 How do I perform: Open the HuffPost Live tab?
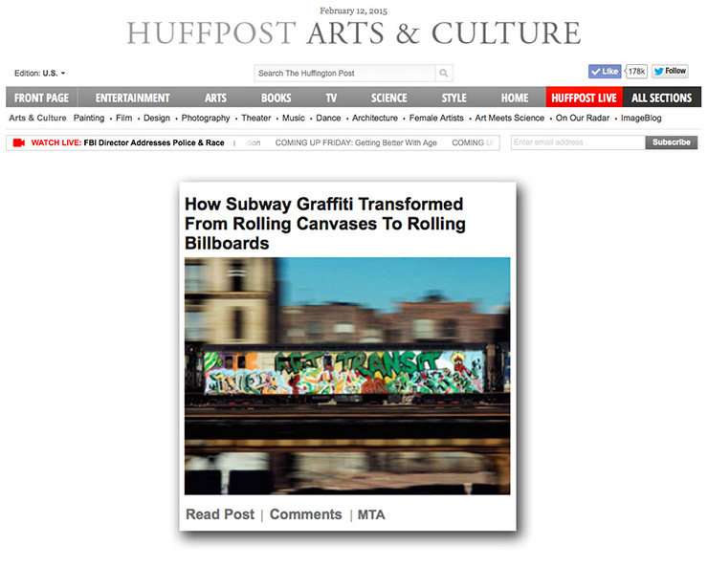click(584, 98)
